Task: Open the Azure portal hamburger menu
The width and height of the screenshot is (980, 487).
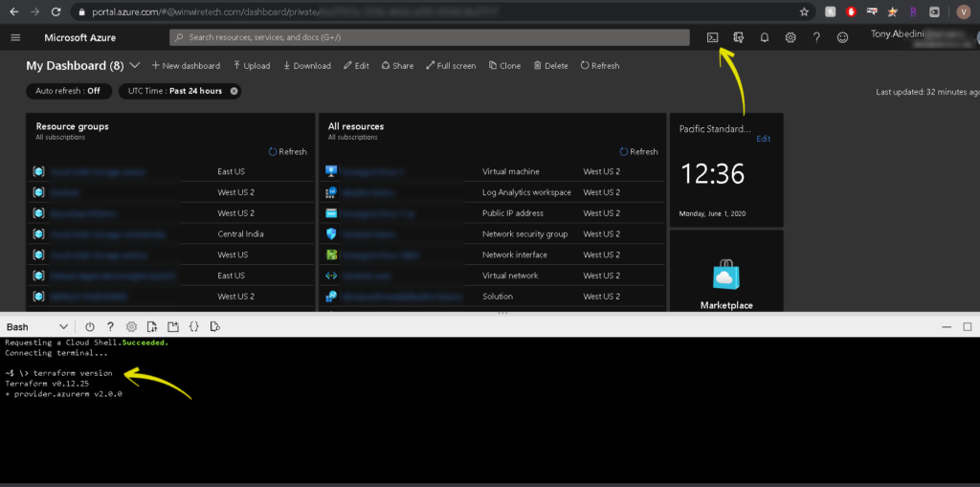Action: pos(15,37)
